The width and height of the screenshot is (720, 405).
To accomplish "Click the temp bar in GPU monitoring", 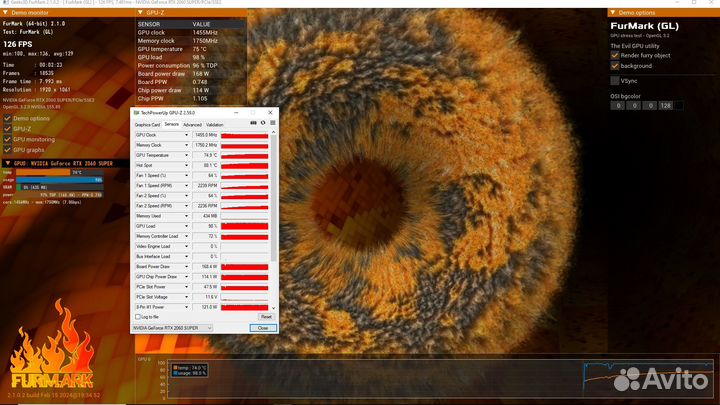I will click(60, 173).
